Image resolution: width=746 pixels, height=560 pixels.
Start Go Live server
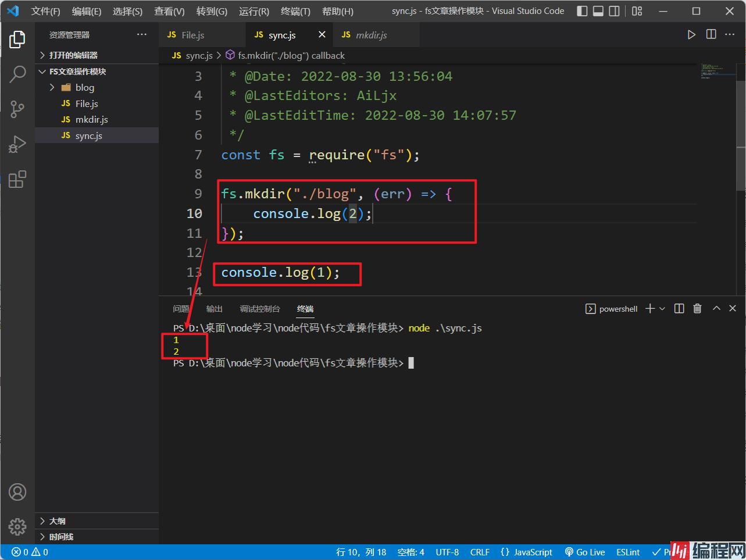point(585,552)
